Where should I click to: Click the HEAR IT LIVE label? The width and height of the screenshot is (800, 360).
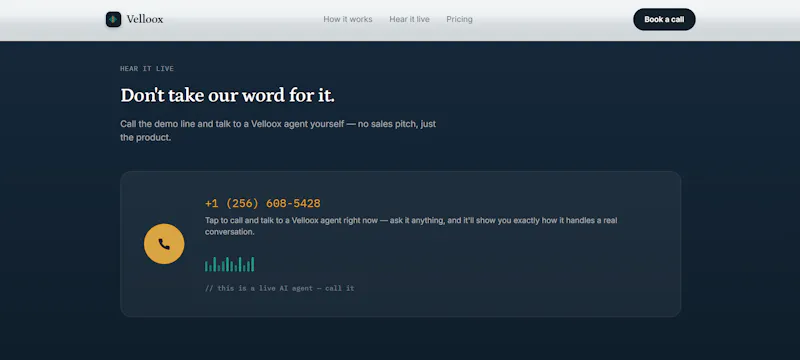click(x=147, y=68)
